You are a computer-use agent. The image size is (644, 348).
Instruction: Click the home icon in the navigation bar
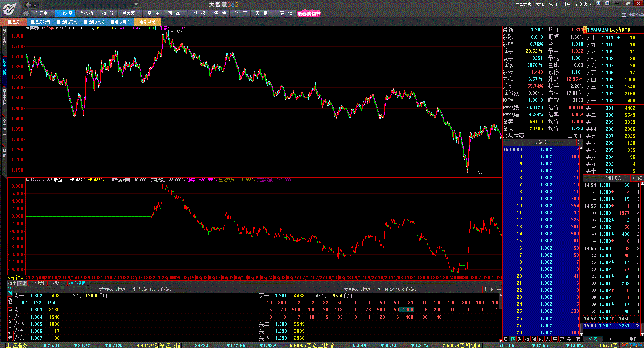tap(26, 14)
